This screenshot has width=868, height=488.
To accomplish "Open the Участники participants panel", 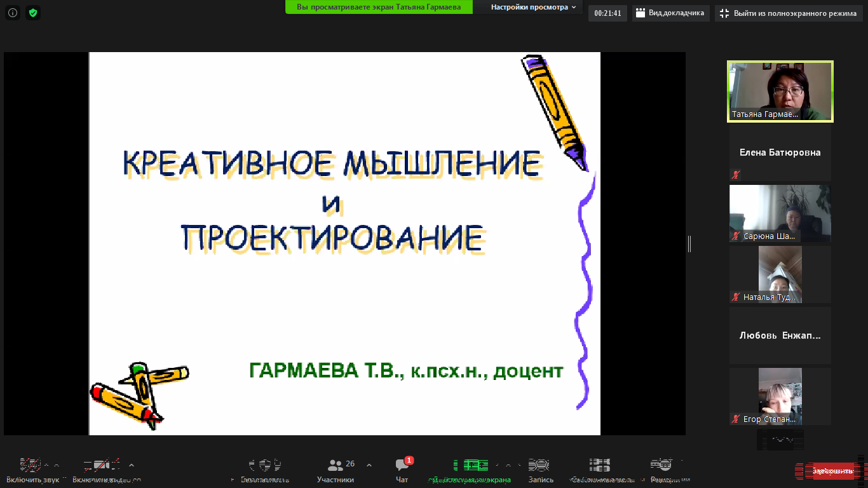I will (x=336, y=470).
